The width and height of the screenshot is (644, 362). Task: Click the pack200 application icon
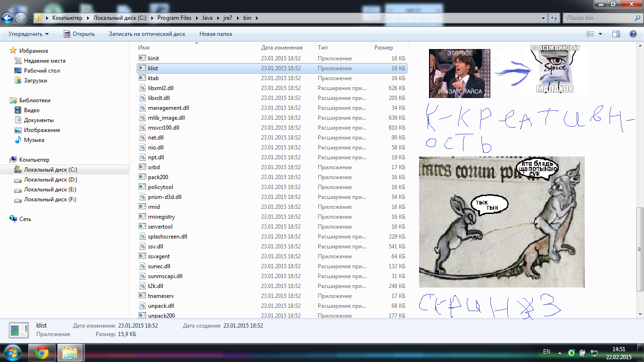[142, 177]
